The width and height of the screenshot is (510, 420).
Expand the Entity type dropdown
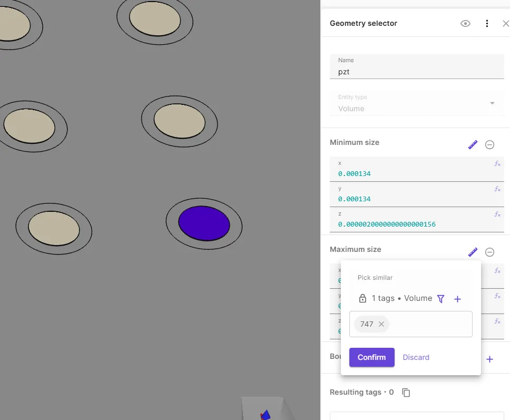click(x=492, y=103)
